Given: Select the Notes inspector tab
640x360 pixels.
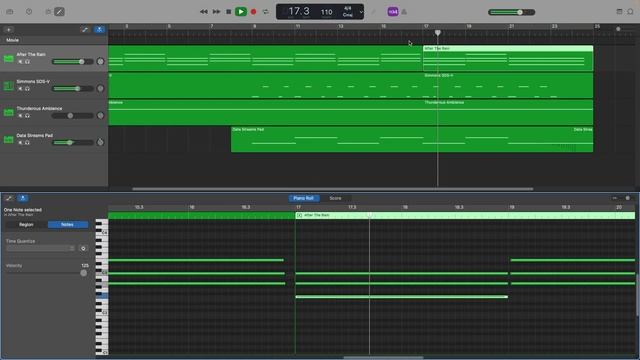Looking at the screenshot, I should point(67,224).
